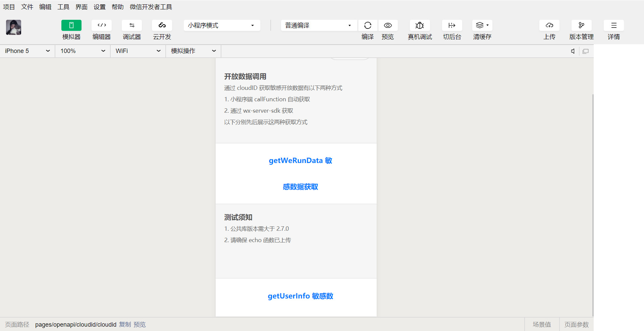Toggle the debugger (调试器) panel

tap(131, 25)
